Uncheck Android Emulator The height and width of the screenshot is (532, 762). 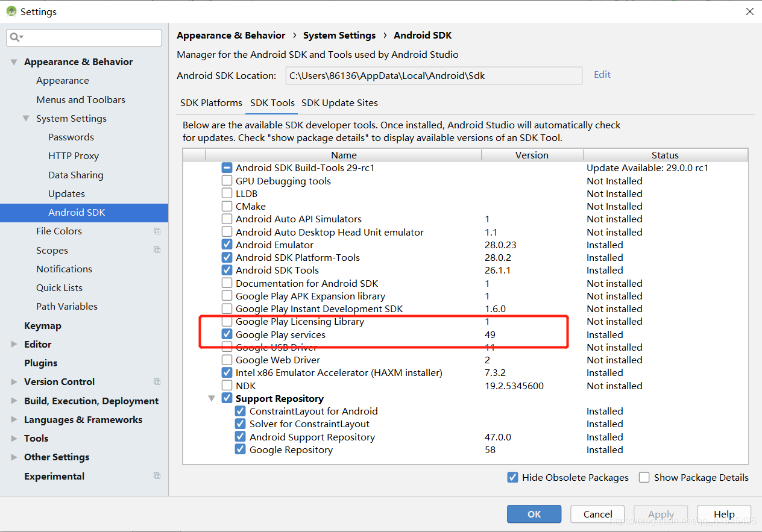[227, 245]
